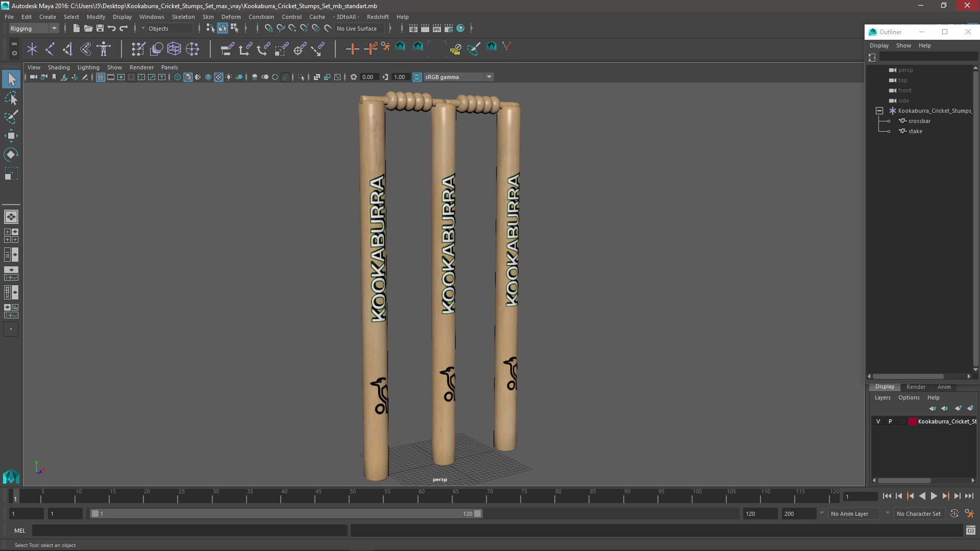Create a new scene with file icon
980x551 pixels.
(x=76, y=28)
